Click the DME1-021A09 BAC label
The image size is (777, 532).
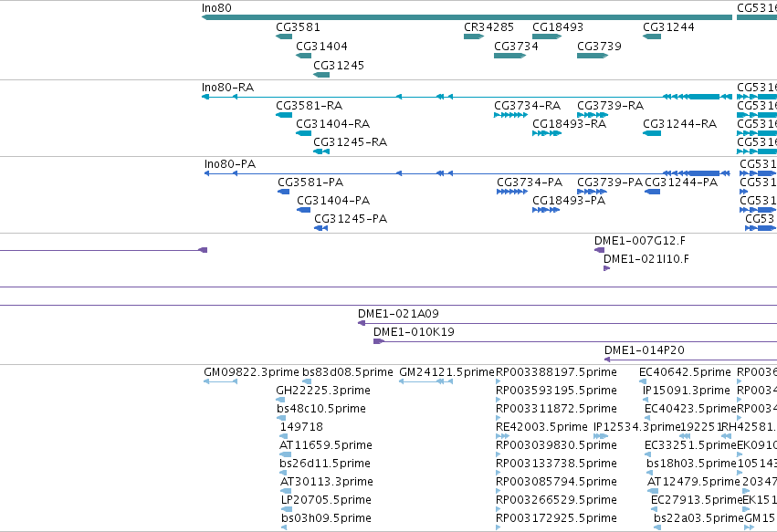point(398,314)
